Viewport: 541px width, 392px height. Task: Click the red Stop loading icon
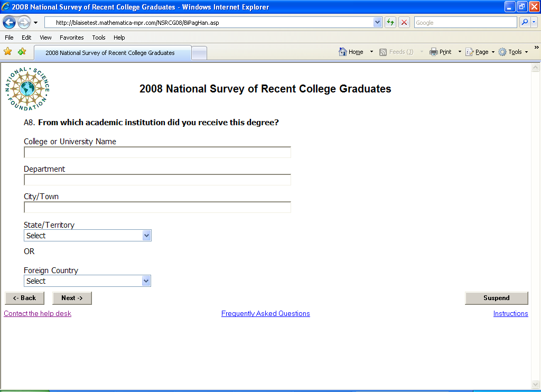(x=404, y=23)
